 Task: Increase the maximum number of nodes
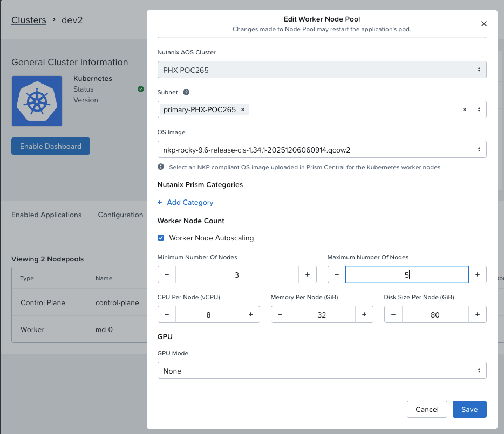tap(477, 274)
